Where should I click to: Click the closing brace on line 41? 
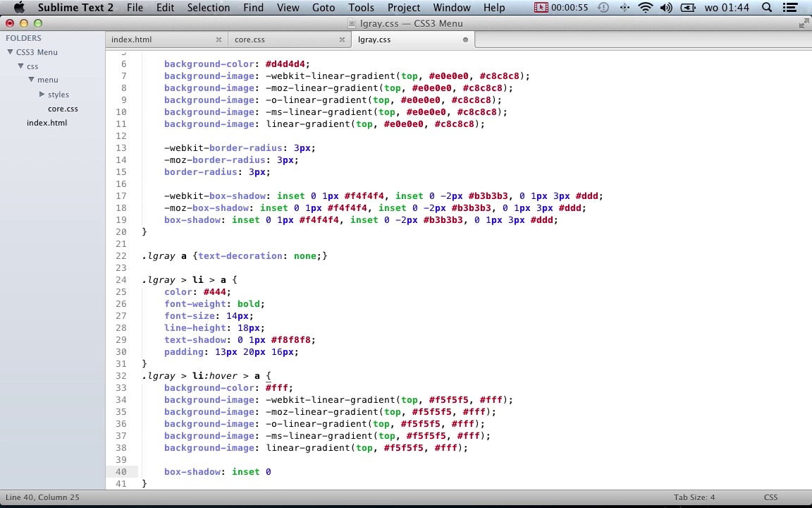click(144, 483)
